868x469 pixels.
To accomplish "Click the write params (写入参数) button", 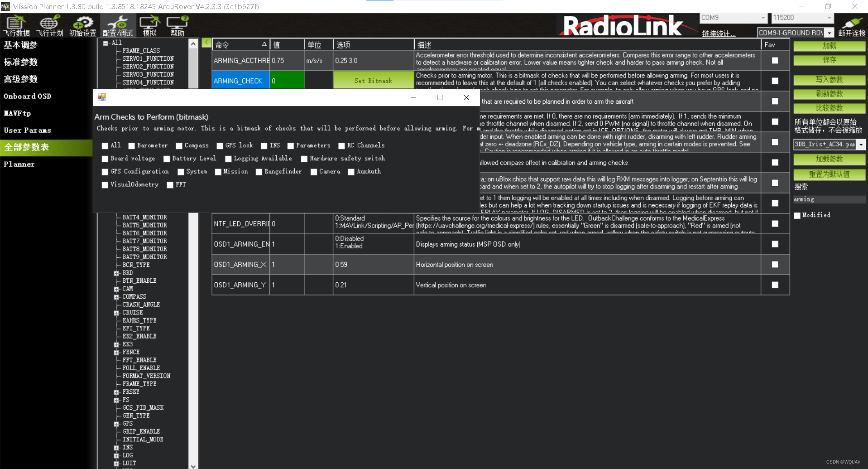I will [829, 80].
